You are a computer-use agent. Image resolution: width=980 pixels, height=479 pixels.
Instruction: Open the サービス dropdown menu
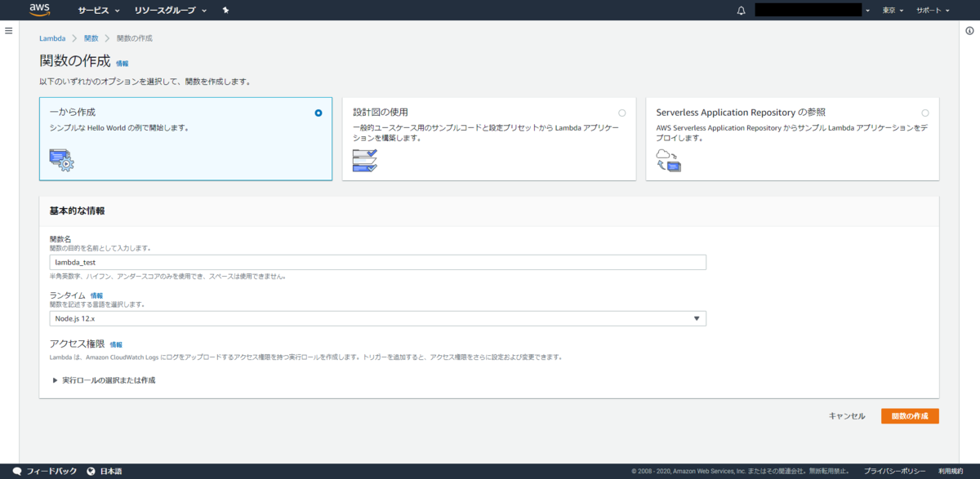(x=99, y=11)
